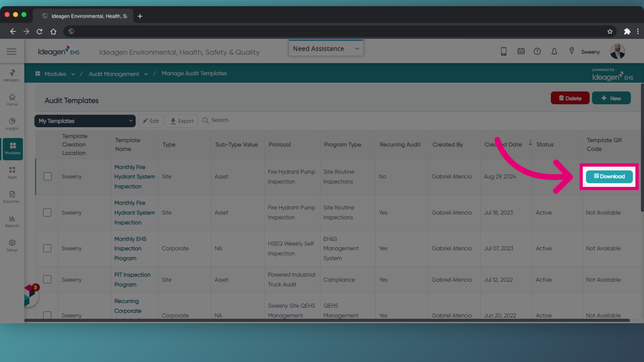Open the user profile avatar
This screenshot has width=644, height=362.
coord(618,51)
